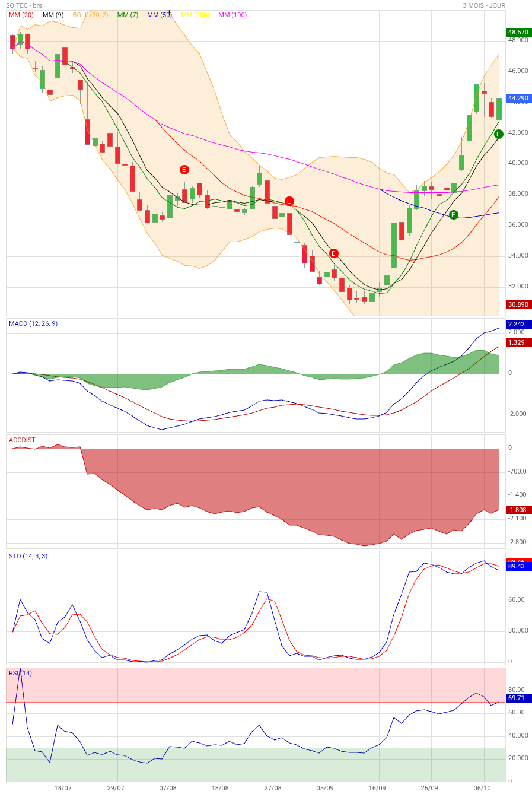Click the 46.000 price axis label
The height and width of the screenshot is (794, 532).
pyautogui.click(x=518, y=71)
